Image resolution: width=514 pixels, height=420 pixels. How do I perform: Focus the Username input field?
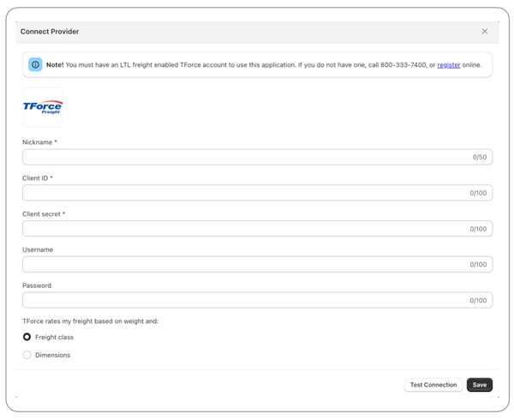click(257, 264)
